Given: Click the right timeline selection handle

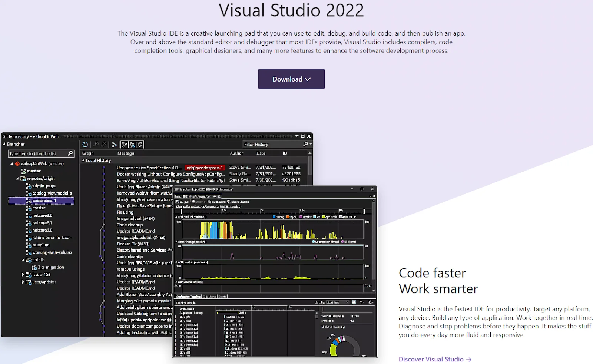Looking at the screenshot, I should click(x=364, y=211).
